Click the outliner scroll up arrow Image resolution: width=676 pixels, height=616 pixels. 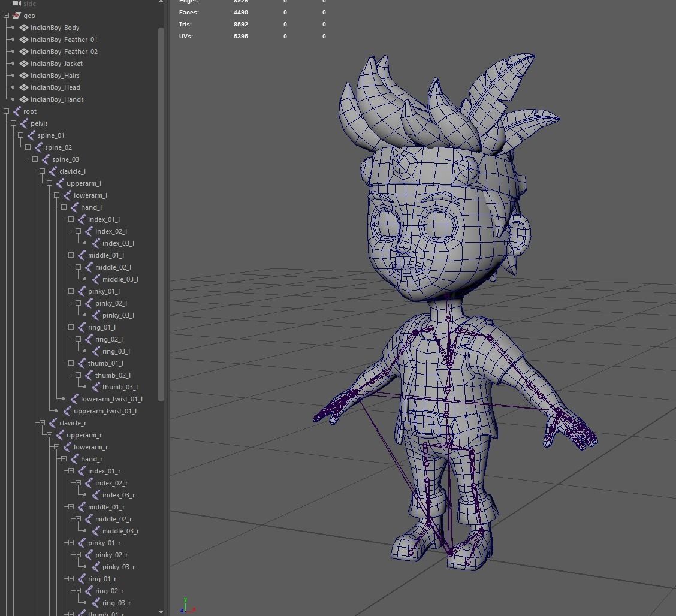point(161,2)
